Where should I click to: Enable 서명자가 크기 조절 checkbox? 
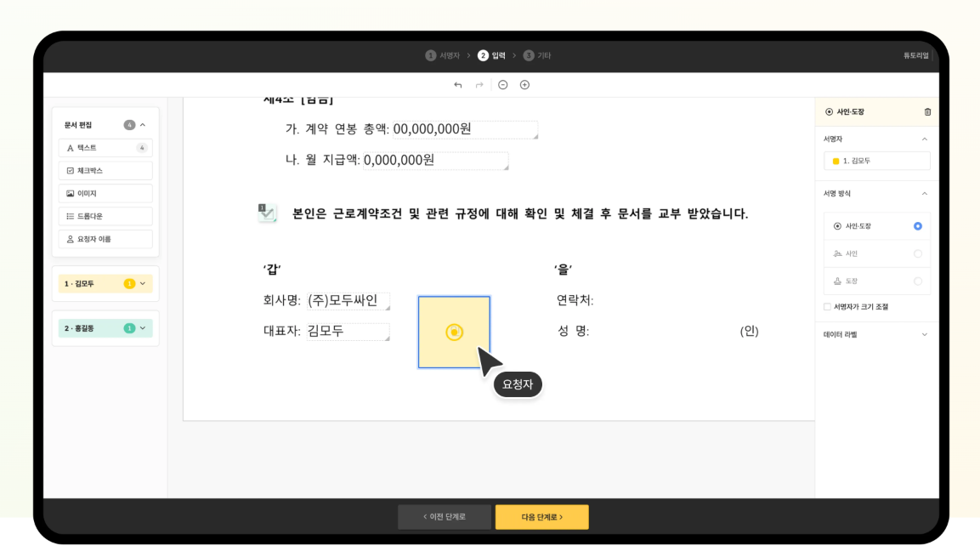(828, 307)
